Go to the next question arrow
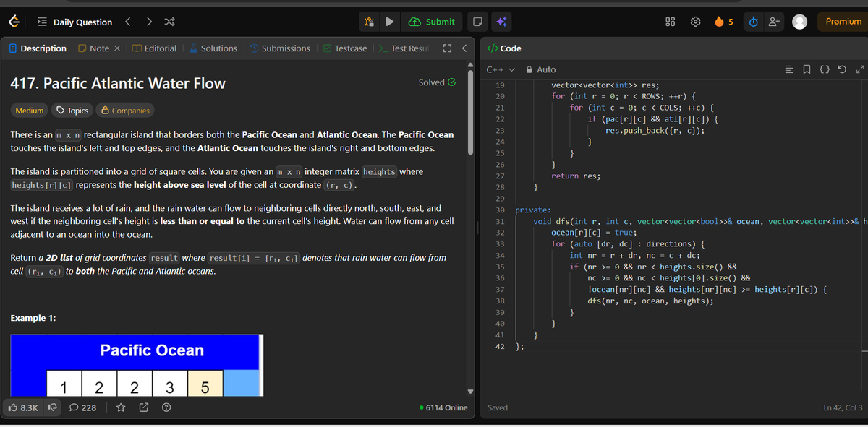This screenshot has height=427, width=868. click(x=149, y=22)
